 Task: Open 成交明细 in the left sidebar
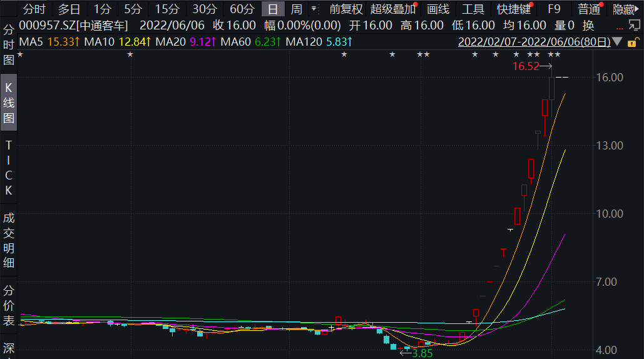[9, 241]
